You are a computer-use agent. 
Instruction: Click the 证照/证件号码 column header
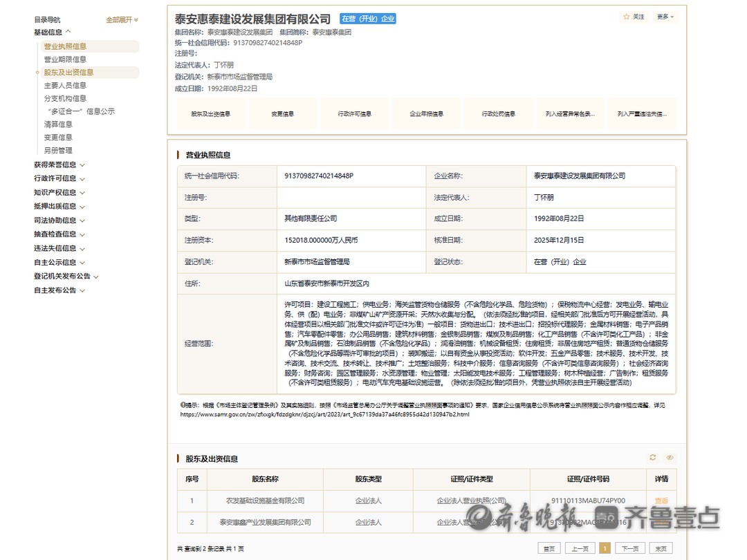point(588,479)
